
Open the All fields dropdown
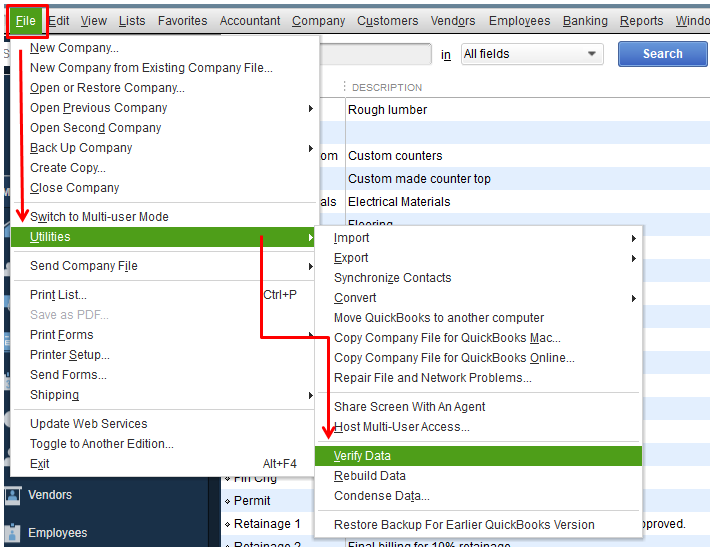[x=532, y=54]
